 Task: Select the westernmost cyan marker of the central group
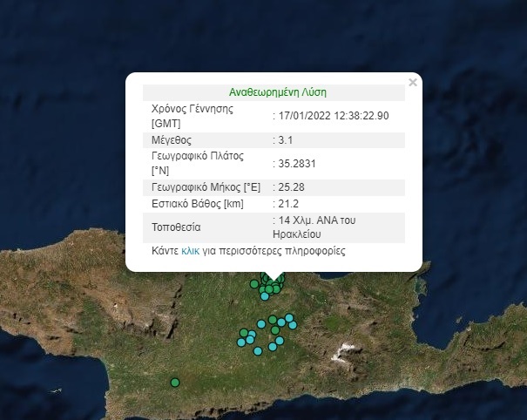pos(241,342)
